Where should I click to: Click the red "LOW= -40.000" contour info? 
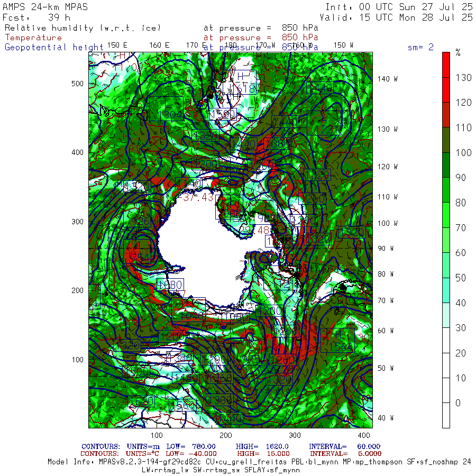191,454
